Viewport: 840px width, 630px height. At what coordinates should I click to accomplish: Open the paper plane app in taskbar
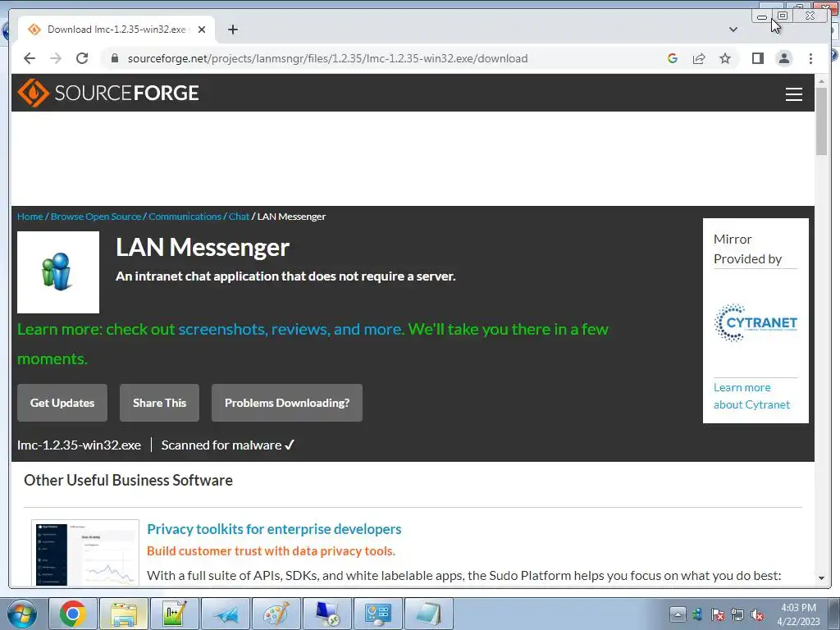(x=226, y=614)
